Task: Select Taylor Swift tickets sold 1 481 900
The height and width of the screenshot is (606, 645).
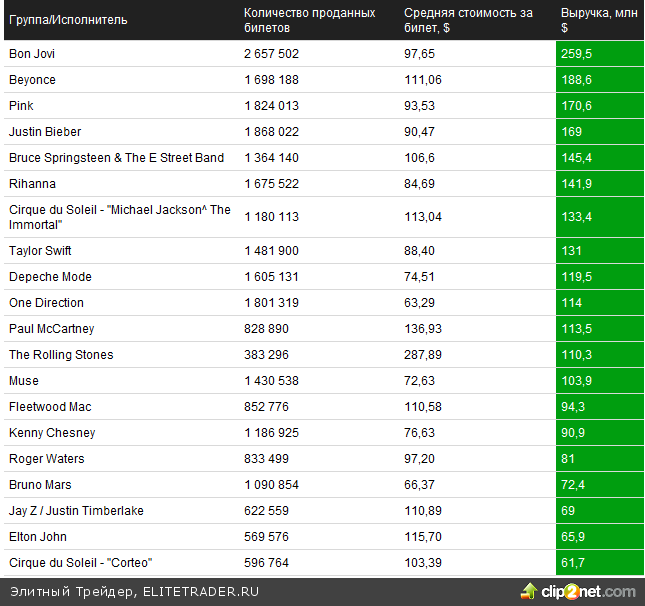Action: point(271,251)
